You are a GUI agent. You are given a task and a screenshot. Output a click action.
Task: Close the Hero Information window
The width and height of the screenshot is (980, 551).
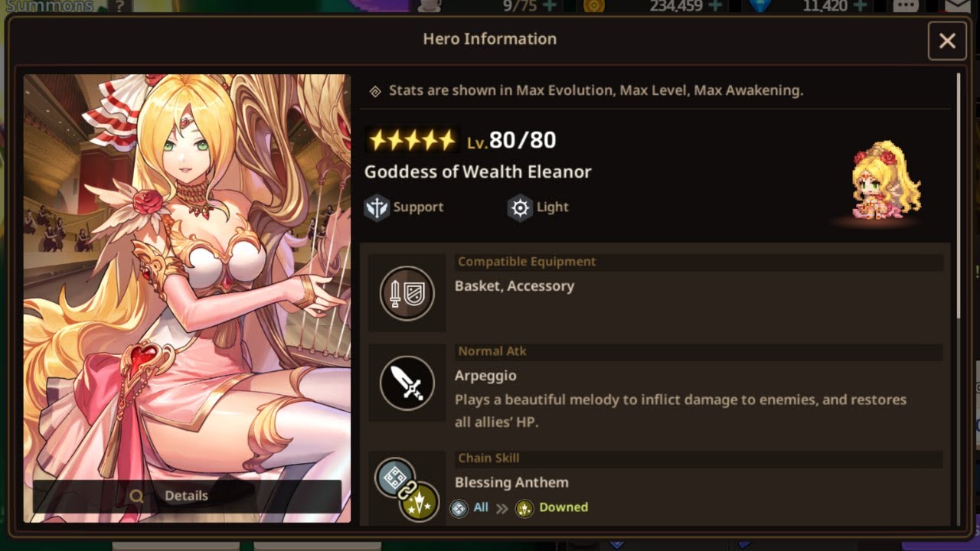click(x=947, y=41)
